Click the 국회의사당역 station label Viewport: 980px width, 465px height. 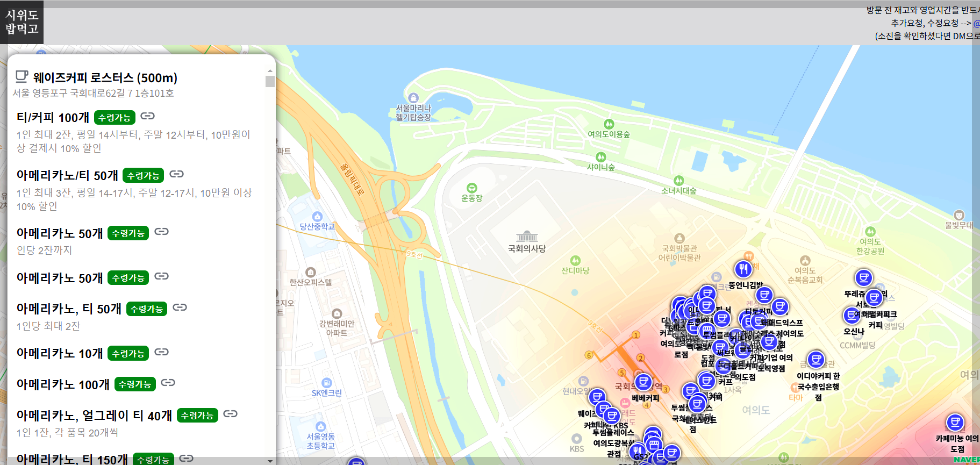[x=639, y=387]
